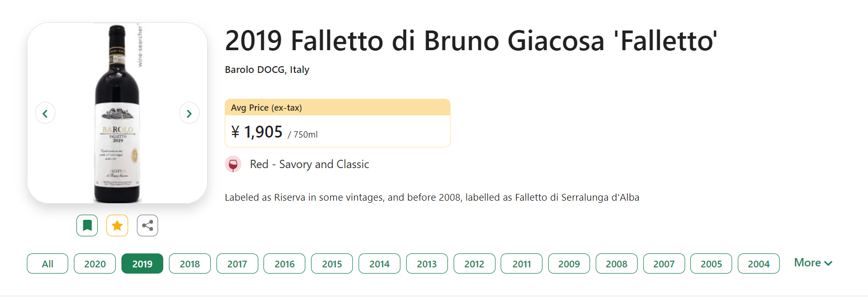Screen dimensions: 868x301
Task: Select the 2019 vintage pill
Action: coord(142,264)
